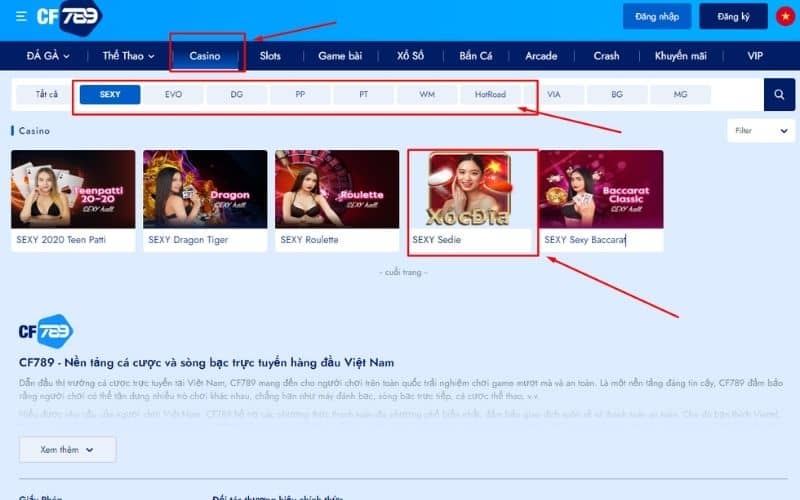This screenshot has width=800, height=500.
Task: Click the Đăng ký button
Action: click(733, 16)
